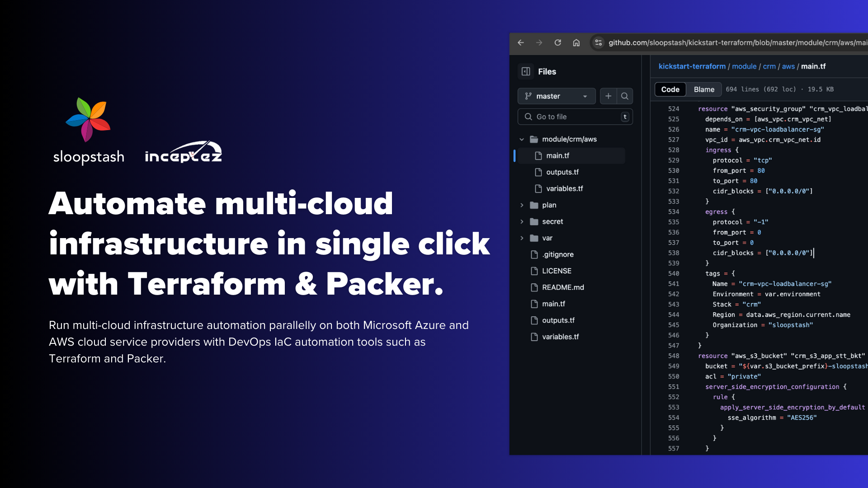Click the search files magnifier button
This screenshot has width=868, height=488.
click(x=625, y=96)
